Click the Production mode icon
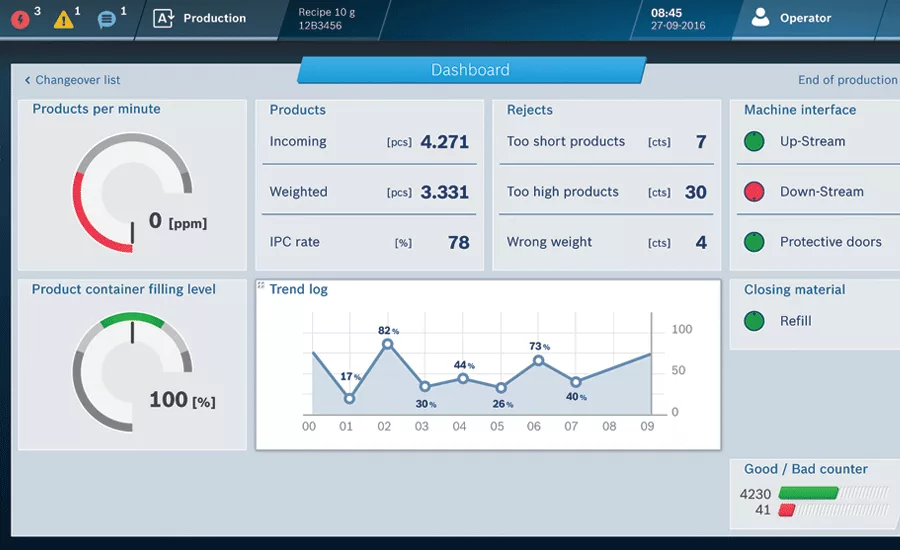Image resolution: width=900 pixels, height=550 pixels. coord(164,18)
